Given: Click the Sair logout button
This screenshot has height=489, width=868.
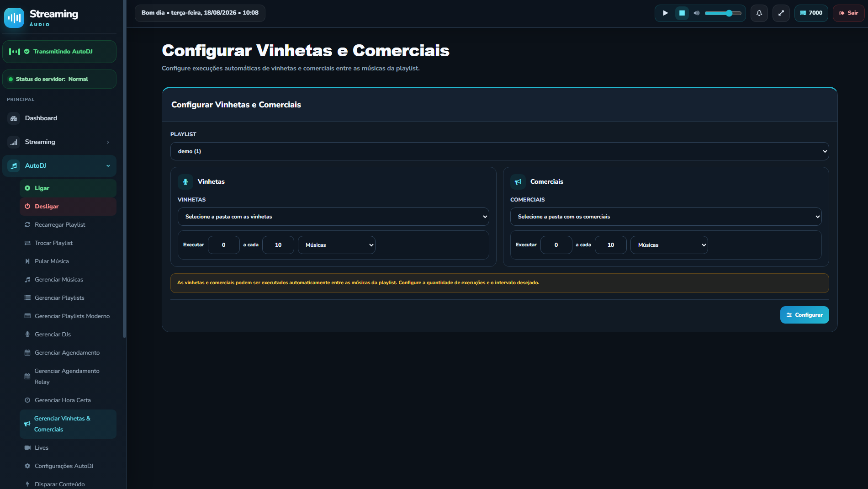Looking at the screenshot, I should (x=849, y=13).
